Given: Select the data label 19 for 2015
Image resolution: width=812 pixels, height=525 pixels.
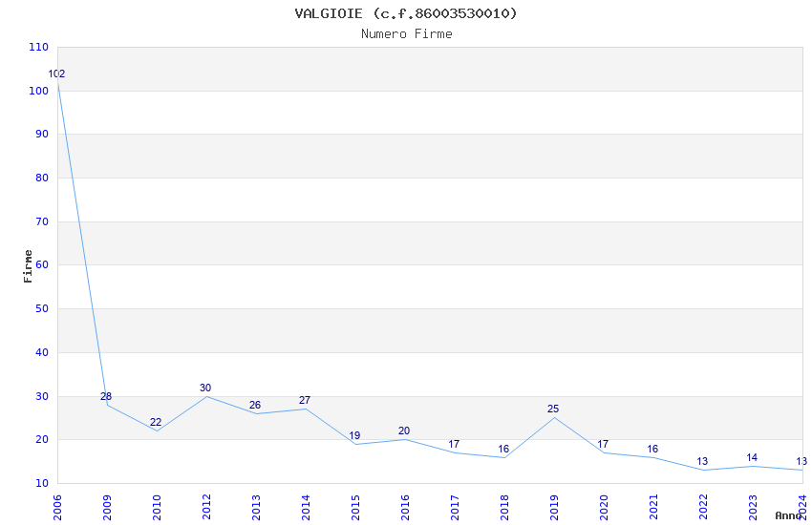Looking at the screenshot, I should 354,435.
